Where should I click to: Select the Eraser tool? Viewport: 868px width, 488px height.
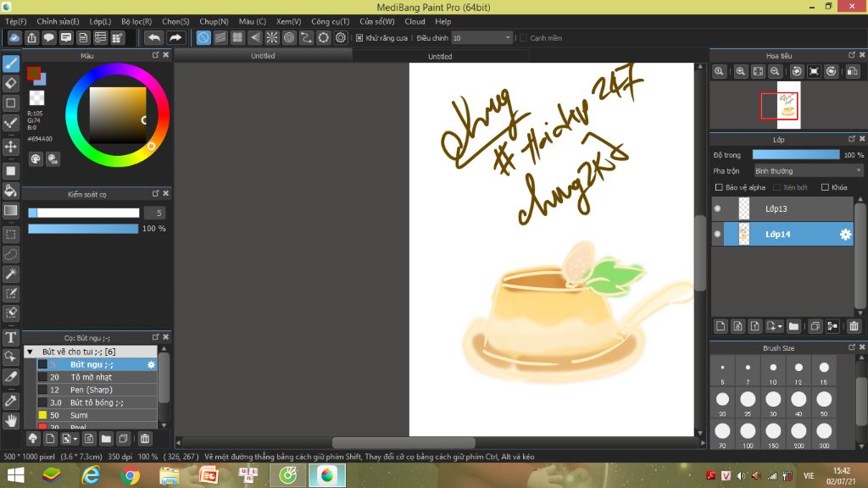point(11,84)
